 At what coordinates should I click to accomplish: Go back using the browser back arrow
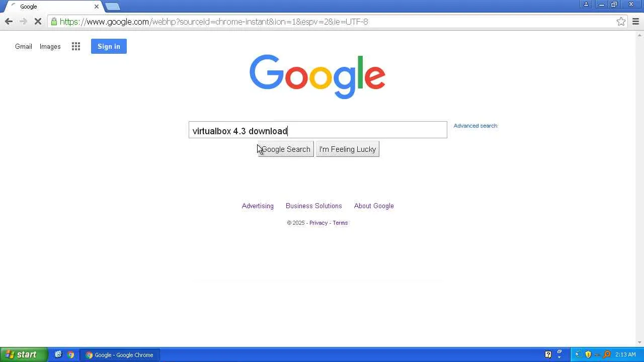coord(9,21)
